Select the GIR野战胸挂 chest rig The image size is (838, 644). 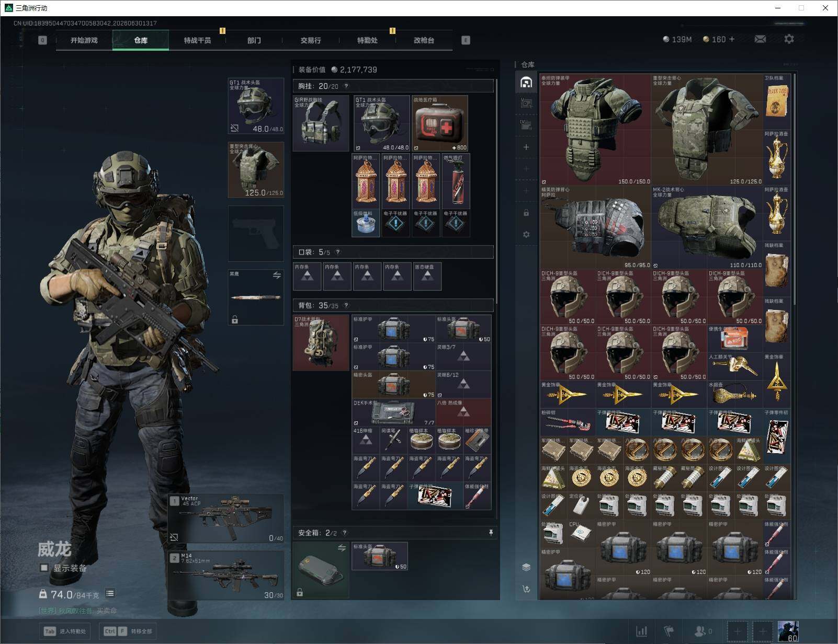[321, 123]
